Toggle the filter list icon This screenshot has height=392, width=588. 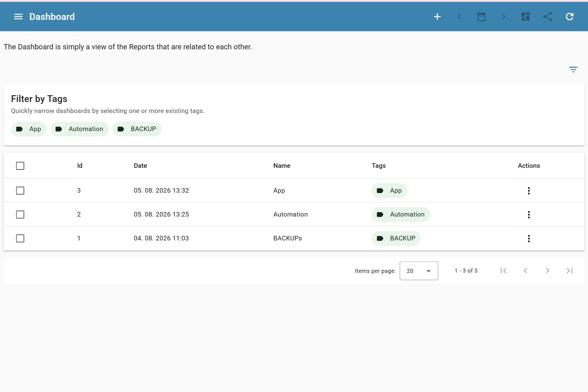(573, 70)
